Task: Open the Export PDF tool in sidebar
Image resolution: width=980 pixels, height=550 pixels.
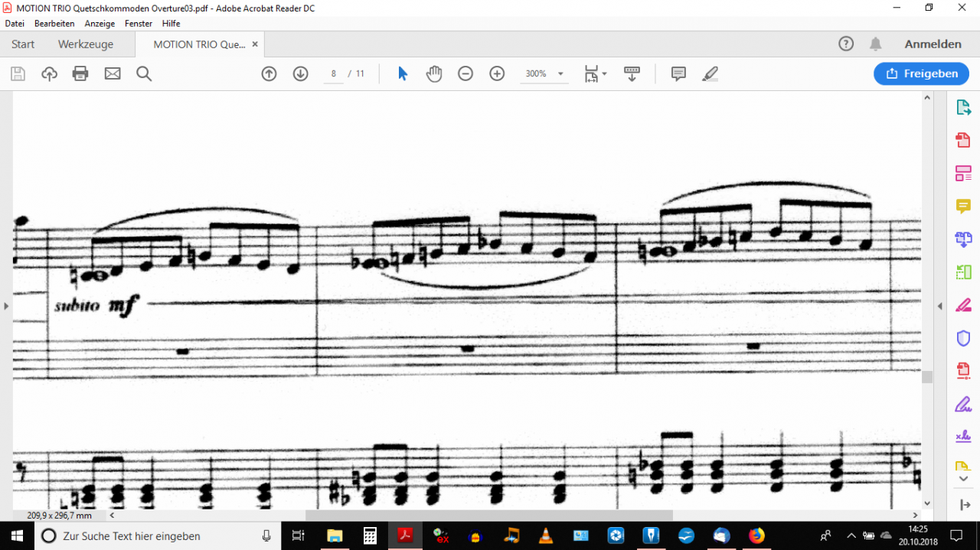Action: point(963,108)
